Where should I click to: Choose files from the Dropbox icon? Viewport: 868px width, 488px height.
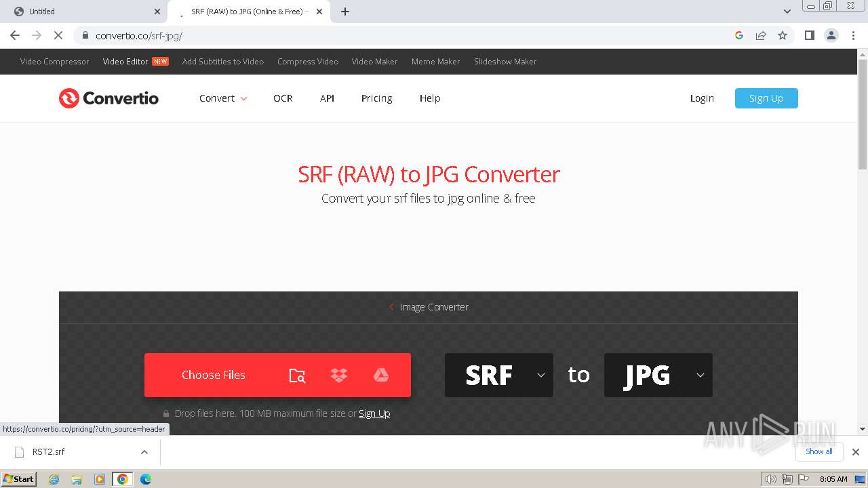click(339, 375)
